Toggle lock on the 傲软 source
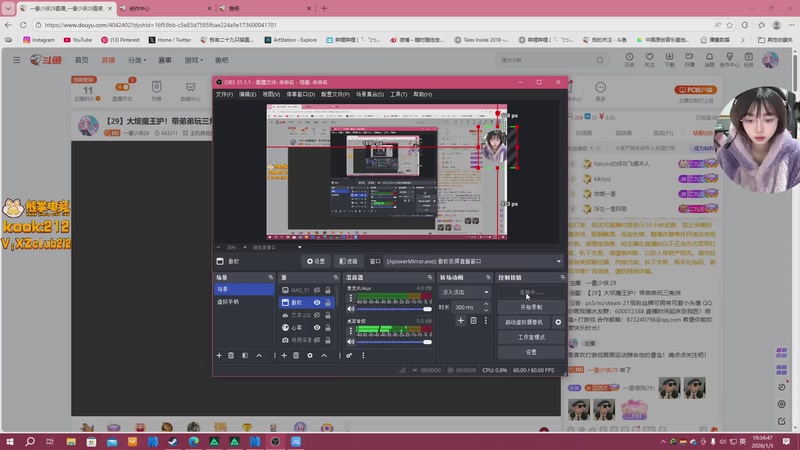 click(x=328, y=303)
